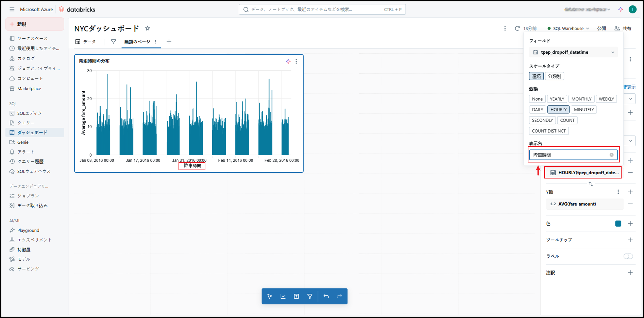Expand the workspace switcher dropdown
This screenshot has height=318, width=644.
click(x=587, y=10)
